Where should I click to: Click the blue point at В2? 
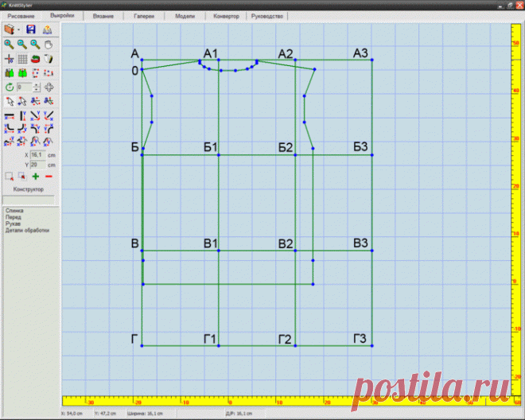[x=295, y=251]
